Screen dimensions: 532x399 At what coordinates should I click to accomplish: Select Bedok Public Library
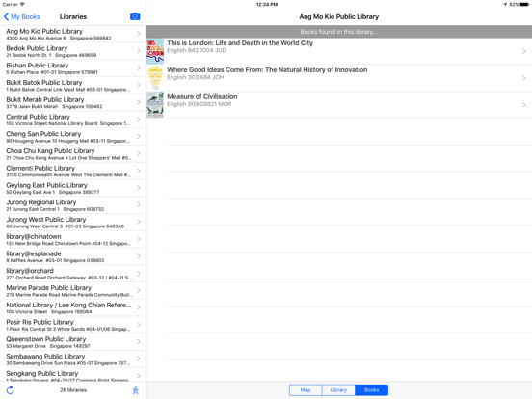pos(73,51)
